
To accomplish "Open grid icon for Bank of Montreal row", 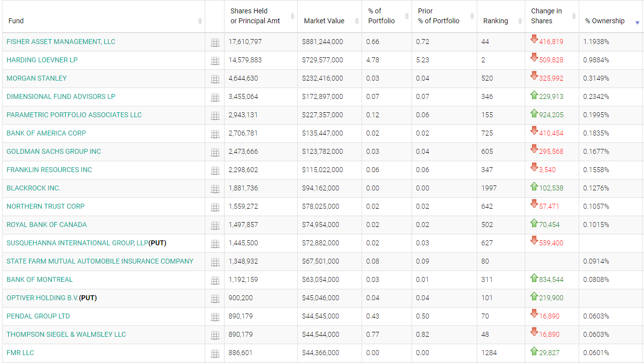I will (x=215, y=280).
